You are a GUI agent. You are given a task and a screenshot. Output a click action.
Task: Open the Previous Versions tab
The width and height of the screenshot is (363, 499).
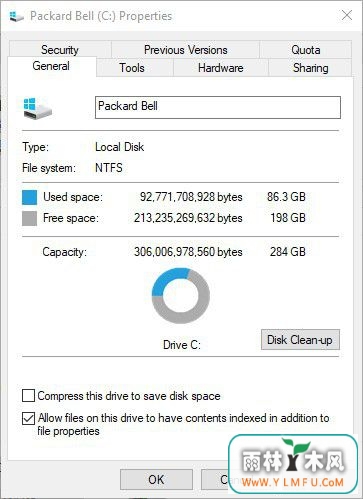(186, 50)
